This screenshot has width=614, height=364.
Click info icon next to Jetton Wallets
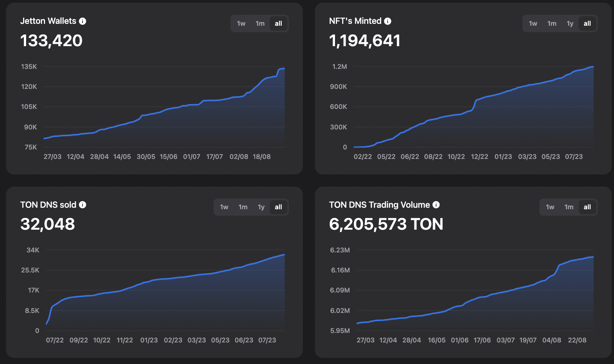pos(83,21)
